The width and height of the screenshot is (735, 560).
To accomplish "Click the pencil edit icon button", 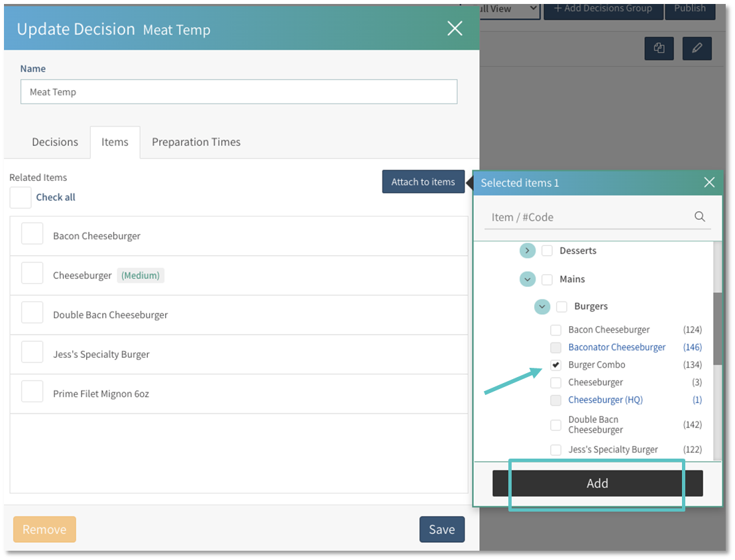I will click(x=697, y=48).
